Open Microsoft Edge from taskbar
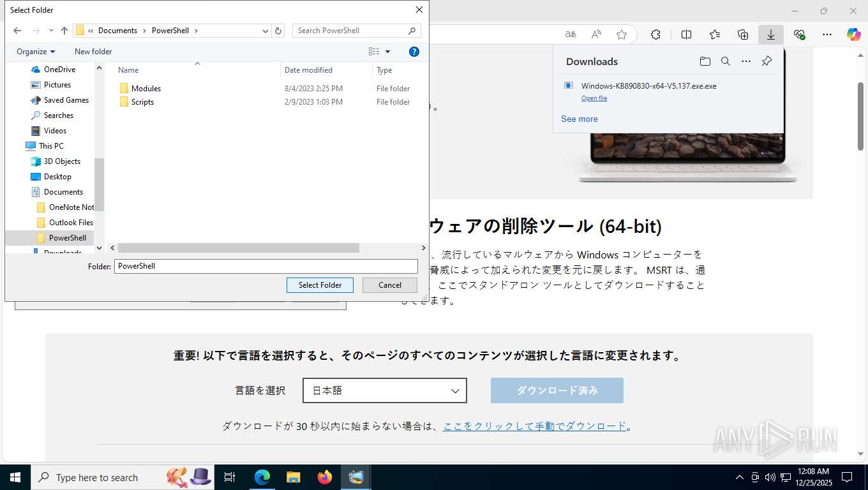The image size is (868, 490). click(262, 477)
